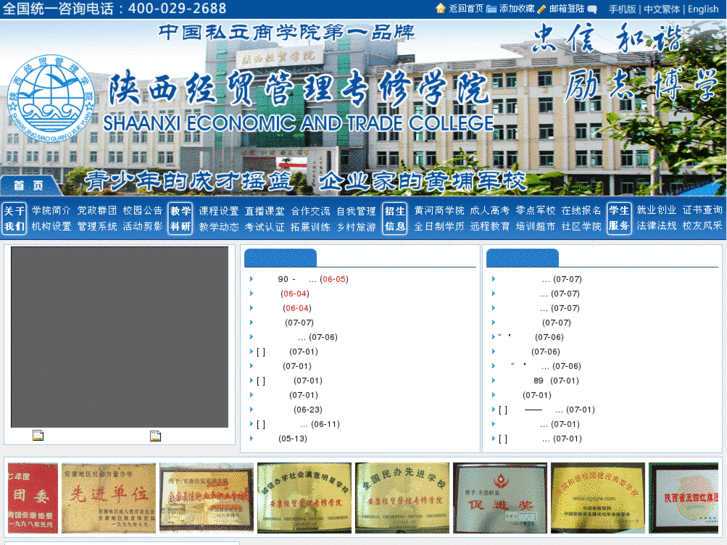Open the middle news item dated (06-05)
Image resolution: width=727 pixels, height=545 pixels.
coord(313,279)
